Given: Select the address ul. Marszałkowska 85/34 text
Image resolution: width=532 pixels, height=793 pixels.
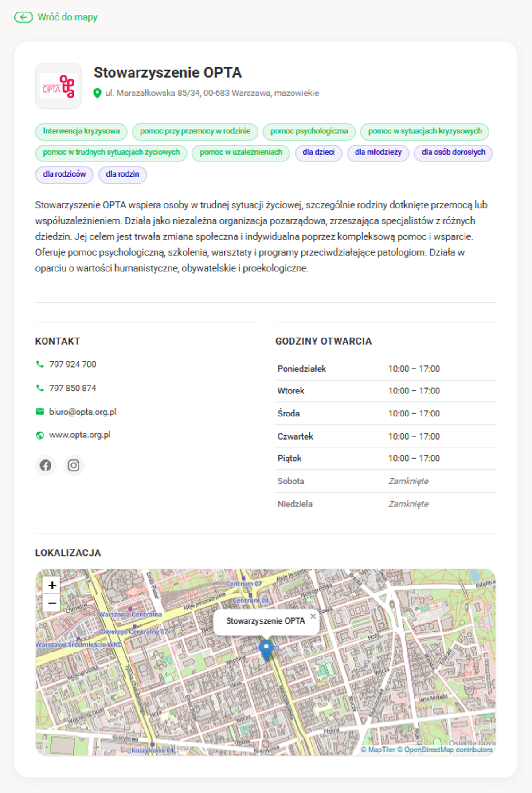Looking at the screenshot, I should (x=212, y=93).
